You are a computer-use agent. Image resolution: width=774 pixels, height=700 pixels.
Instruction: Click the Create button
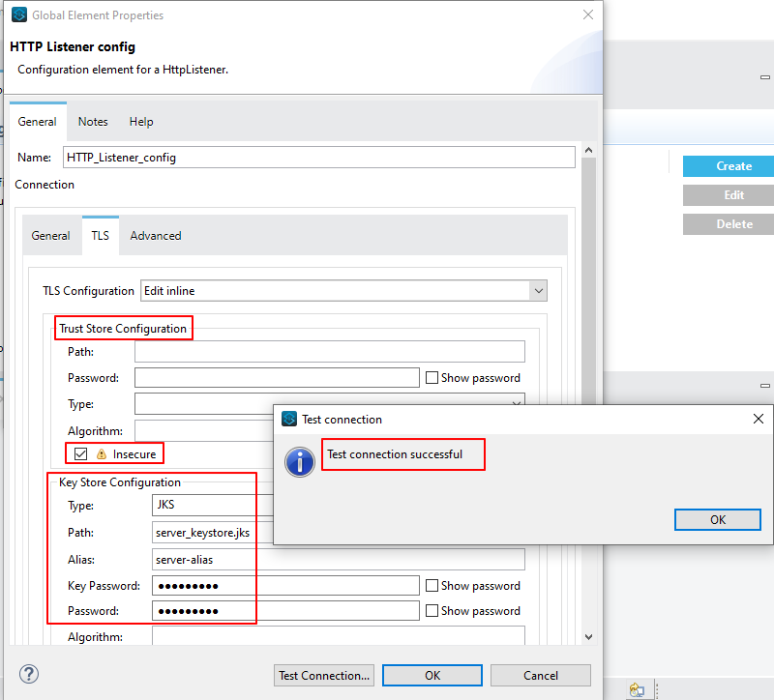(733, 166)
